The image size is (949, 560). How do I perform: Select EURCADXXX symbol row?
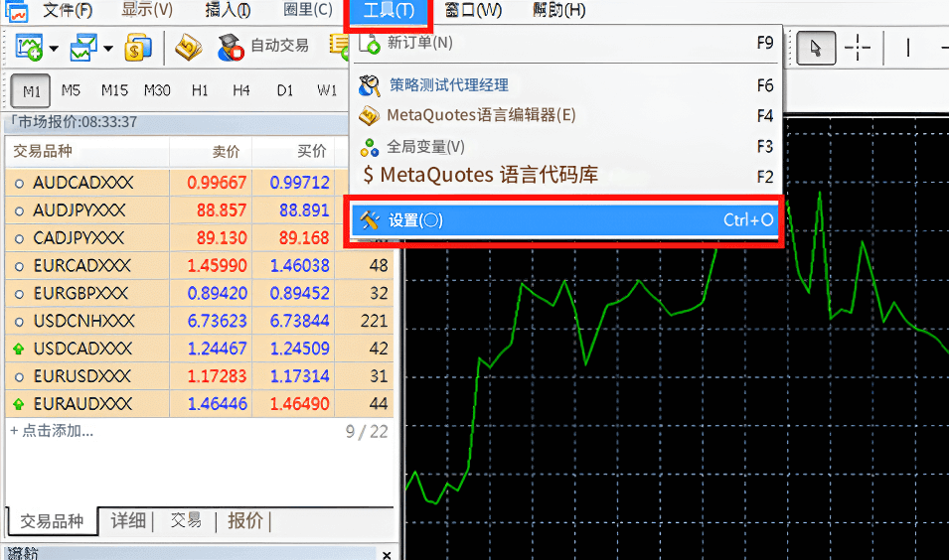click(x=199, y=265)
